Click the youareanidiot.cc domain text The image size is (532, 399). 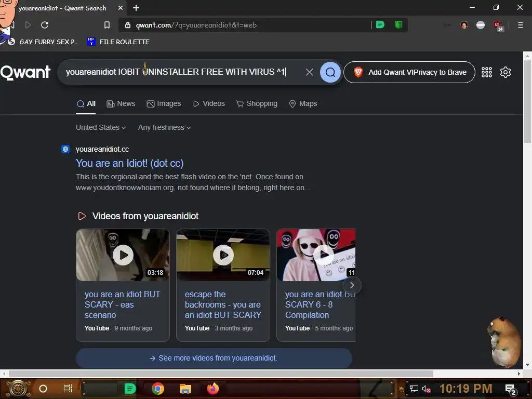coord(102,149)
